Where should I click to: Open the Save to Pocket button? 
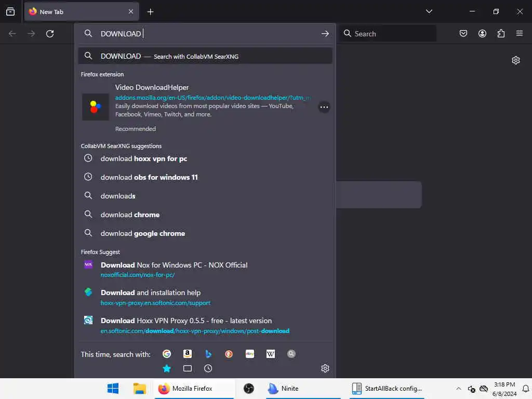point(463,33)
